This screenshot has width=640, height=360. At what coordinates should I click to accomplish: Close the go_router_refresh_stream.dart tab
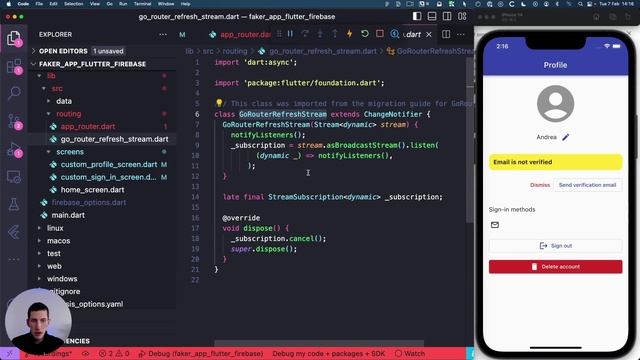[x=429, y=35]
